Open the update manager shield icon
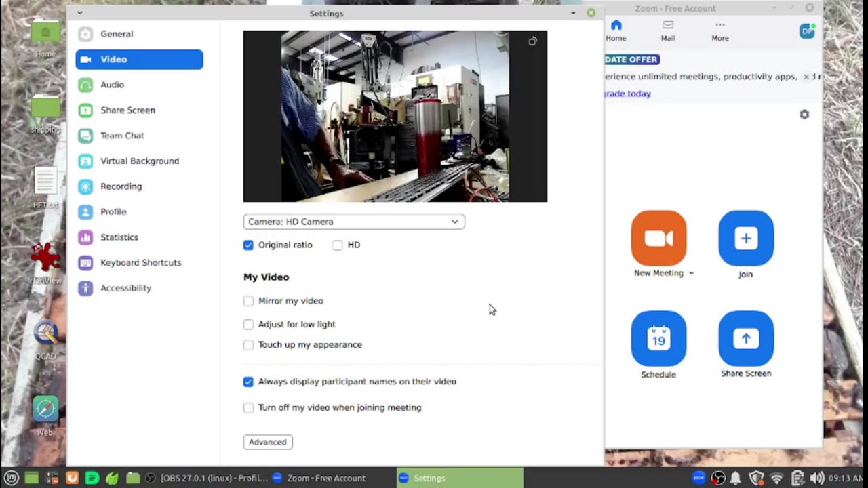 [757, 478]
